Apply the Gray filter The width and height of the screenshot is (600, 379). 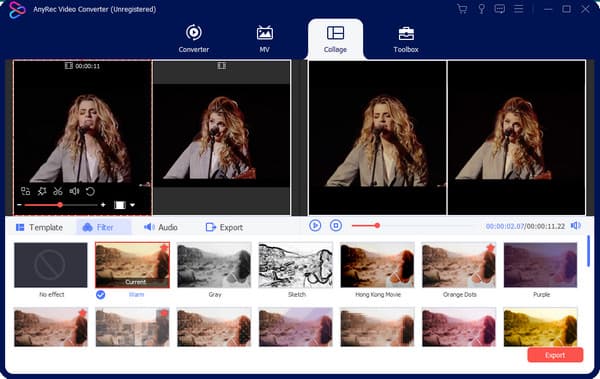[x=214, y=265]
